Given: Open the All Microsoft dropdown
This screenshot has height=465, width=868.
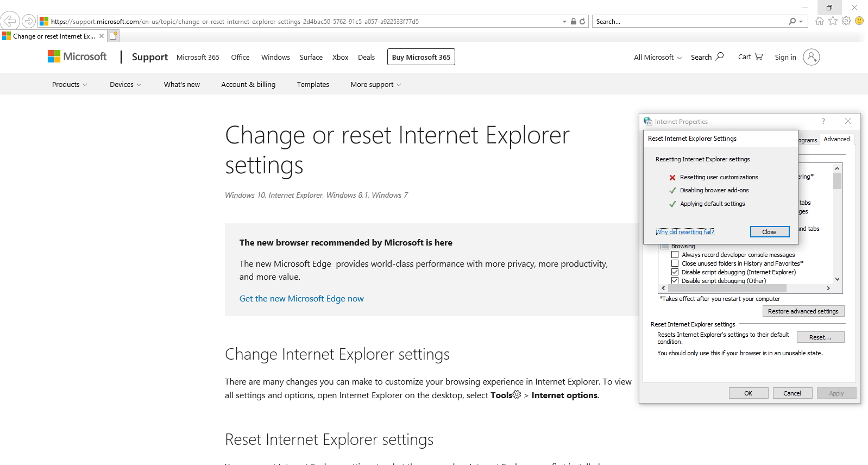Looking at the screenshot, I should [x=658, y=57].
